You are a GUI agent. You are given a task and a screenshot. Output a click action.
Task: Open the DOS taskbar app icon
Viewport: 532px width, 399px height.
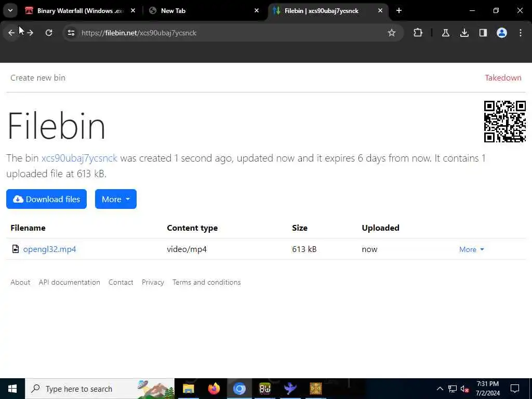pyautogui.click(x=315, y=389)
